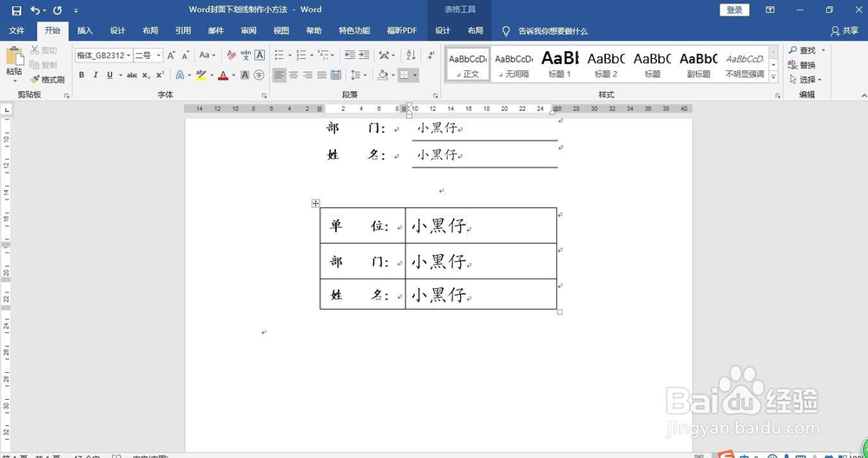Switch to the References (引用) tab
The width and height of the screenshot is (868, 458).
[x=183, y=31]
